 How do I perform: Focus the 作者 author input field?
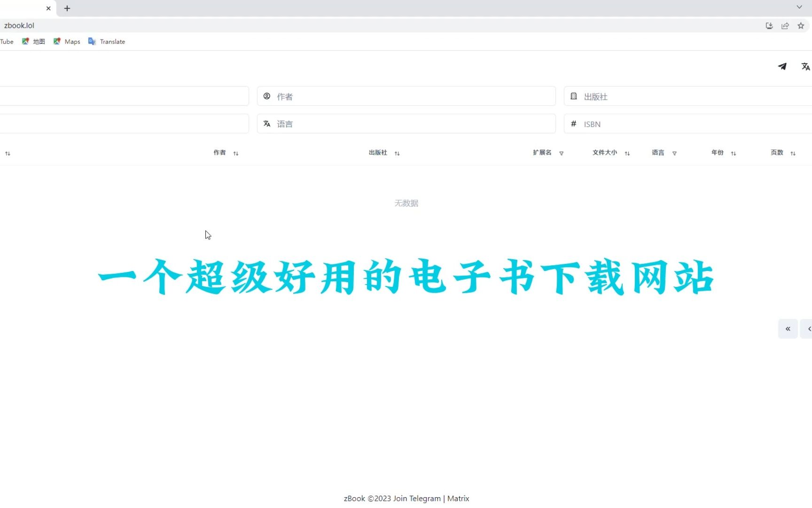(406, 96)
